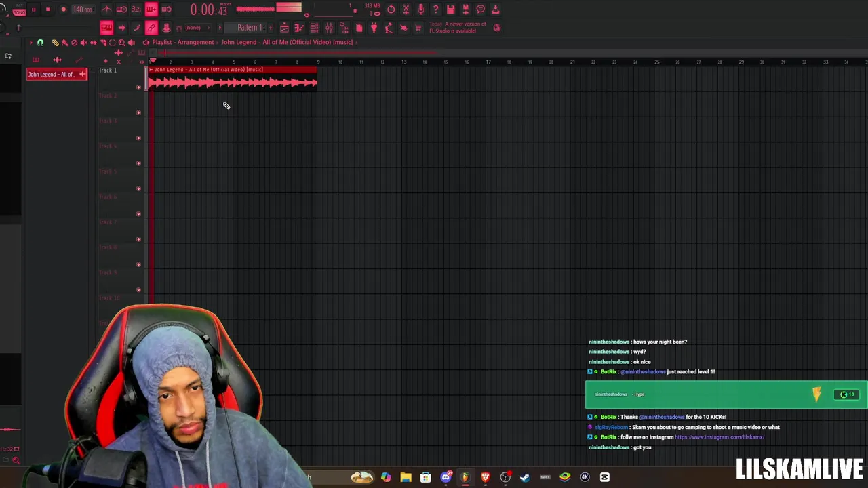Click the download arrow icon
Image resolution: width=868 pixels, height=488 pixels.
pos(496,9)
